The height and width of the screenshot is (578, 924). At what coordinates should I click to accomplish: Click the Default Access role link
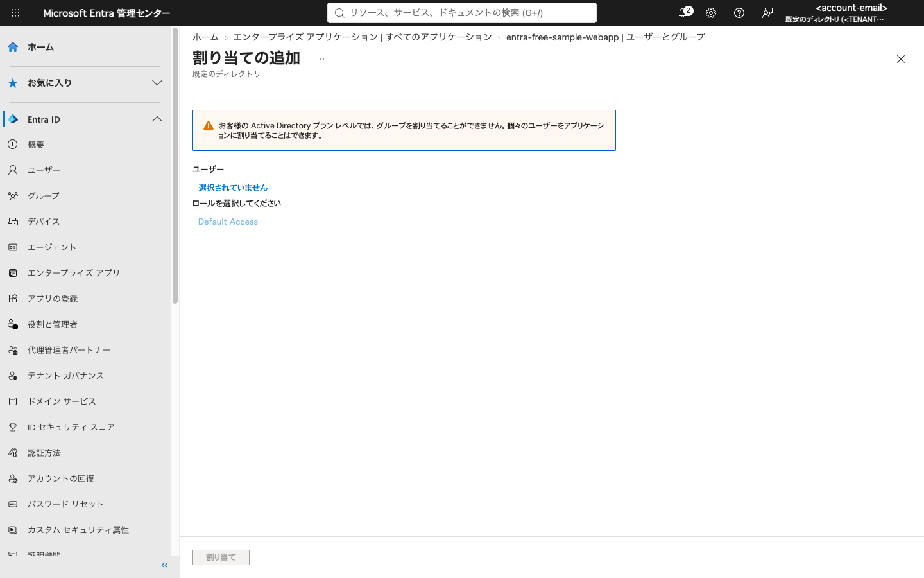228,222
